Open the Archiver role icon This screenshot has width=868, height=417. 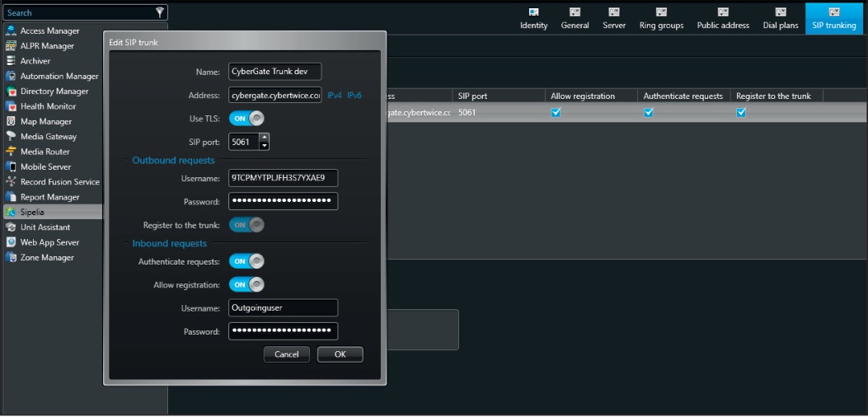pos(12,61)
